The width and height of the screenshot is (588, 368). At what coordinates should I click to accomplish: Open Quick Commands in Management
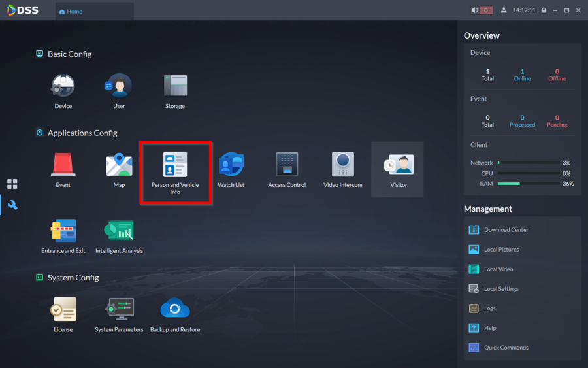pyautogui.click(x=498, y=347)
